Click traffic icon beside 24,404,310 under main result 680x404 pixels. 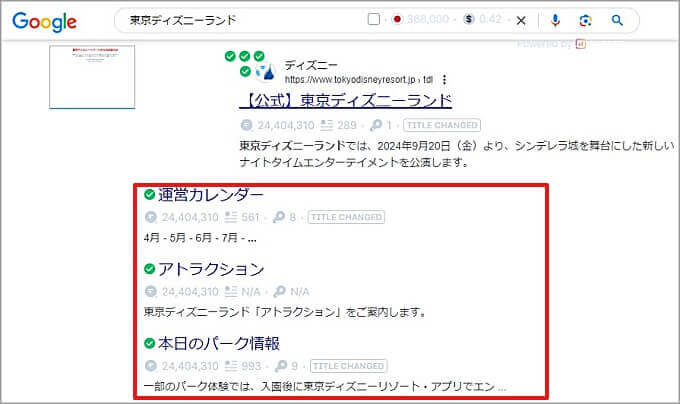[x=246, y=125]
